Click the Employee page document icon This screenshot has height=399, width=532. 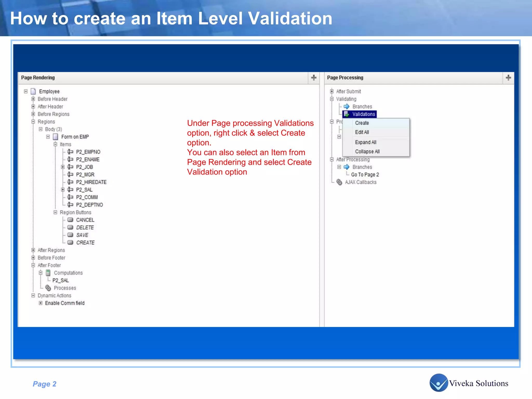(x=33, y=91)
